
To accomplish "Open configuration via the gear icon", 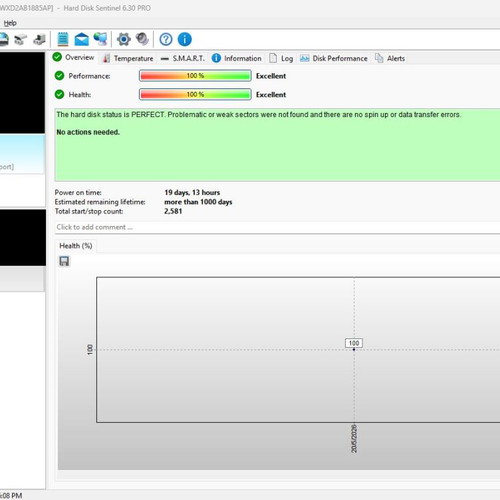I will (x=124, y=39).
